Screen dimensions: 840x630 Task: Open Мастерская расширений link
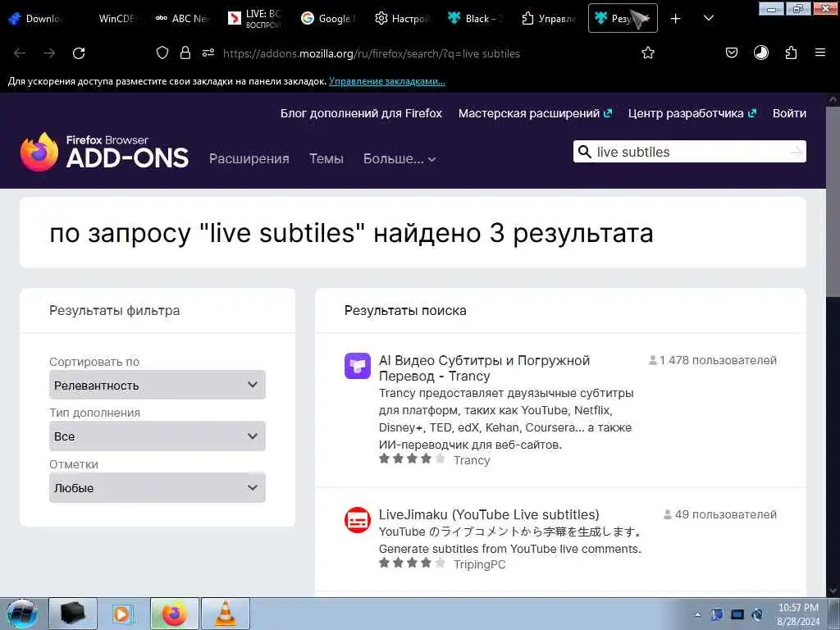[535, 113]
